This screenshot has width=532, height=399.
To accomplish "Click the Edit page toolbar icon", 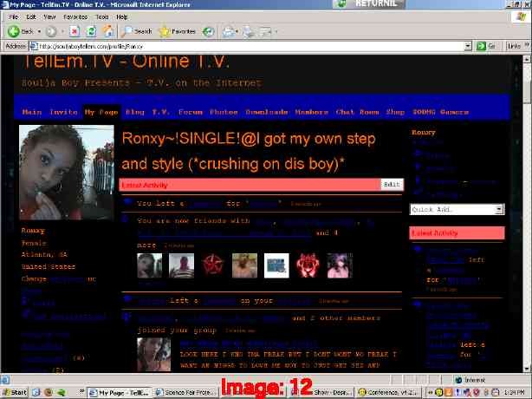I will 265,31.
